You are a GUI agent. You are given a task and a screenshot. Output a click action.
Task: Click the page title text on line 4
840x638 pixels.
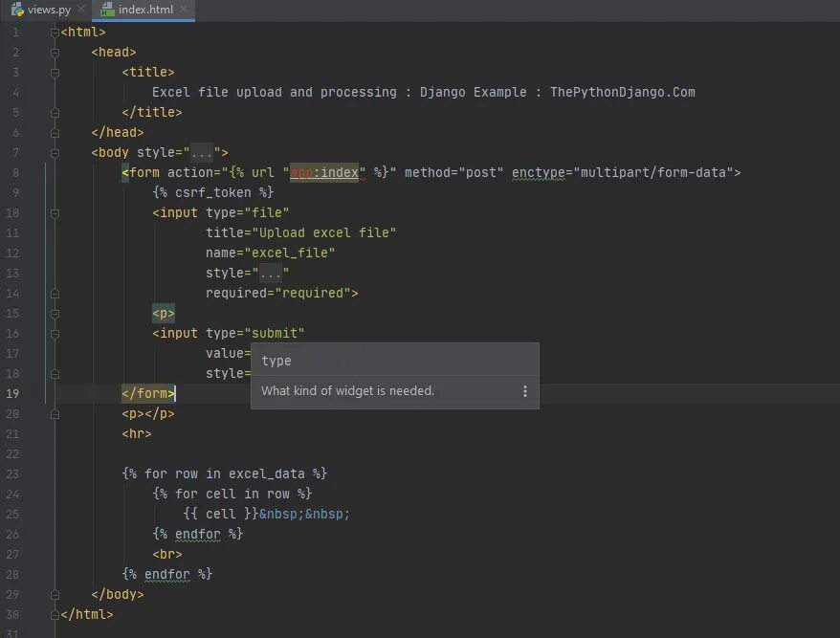(x=424, y=92)
